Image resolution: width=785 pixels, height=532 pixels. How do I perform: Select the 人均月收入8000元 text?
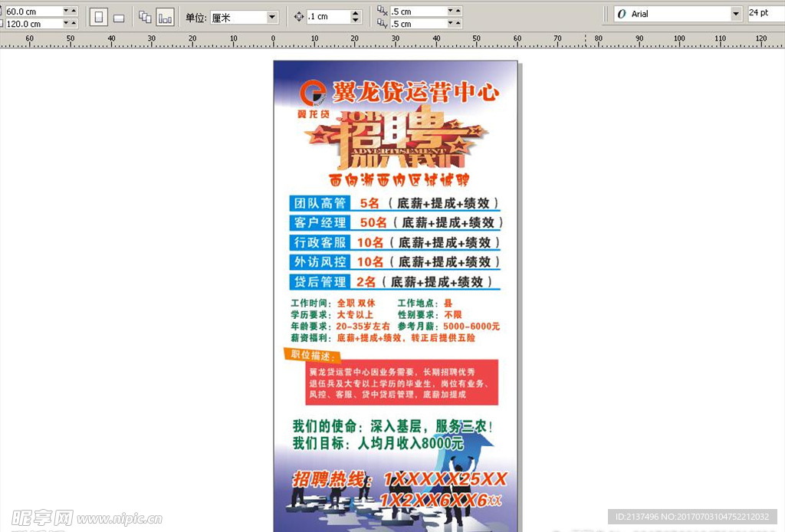411,443
